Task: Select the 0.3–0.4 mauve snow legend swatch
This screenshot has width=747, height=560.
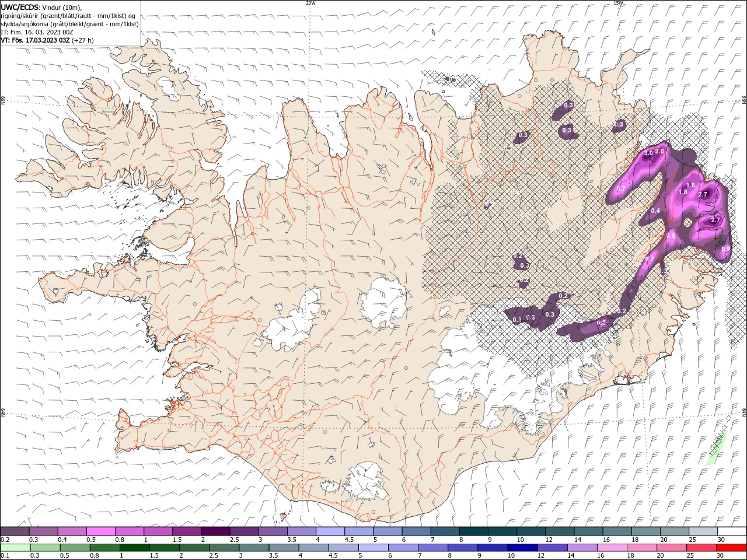Action: coord(44,531)
